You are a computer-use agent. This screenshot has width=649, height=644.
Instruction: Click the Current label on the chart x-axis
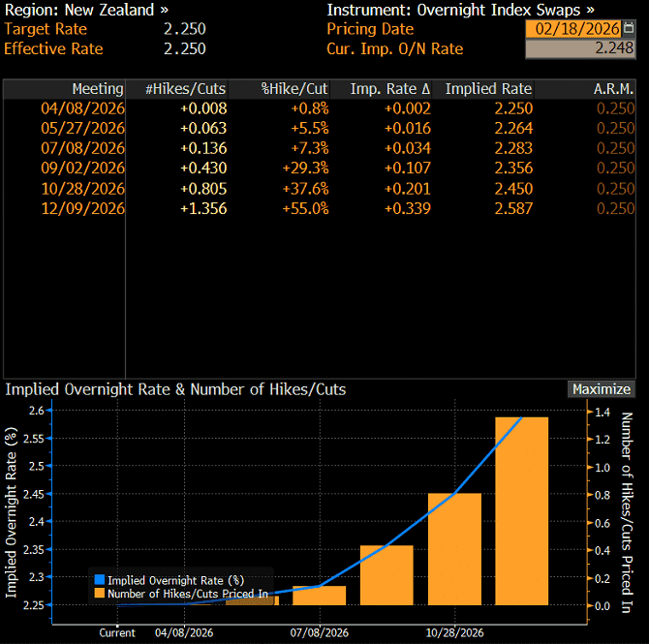coord(117,632)
